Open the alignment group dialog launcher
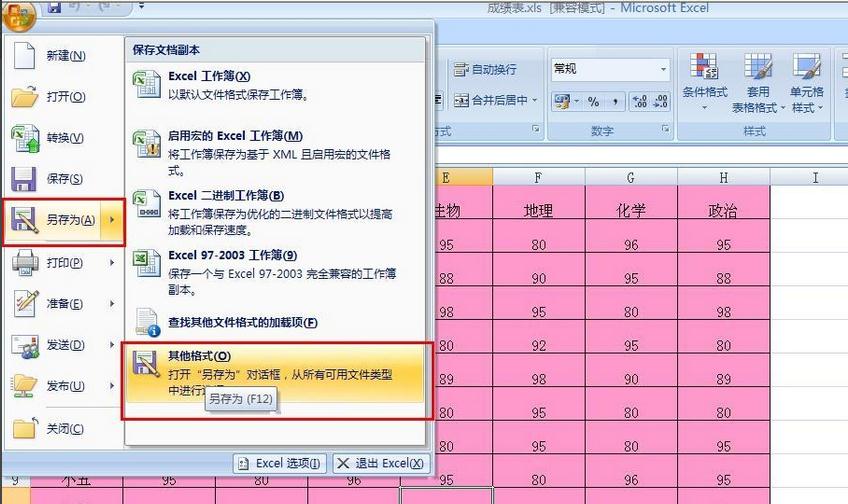The image size is (848, 504). coord(536,129)
